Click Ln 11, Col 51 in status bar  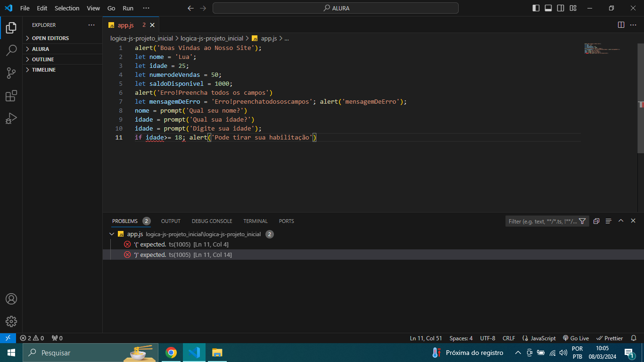(x=426, y=338)
